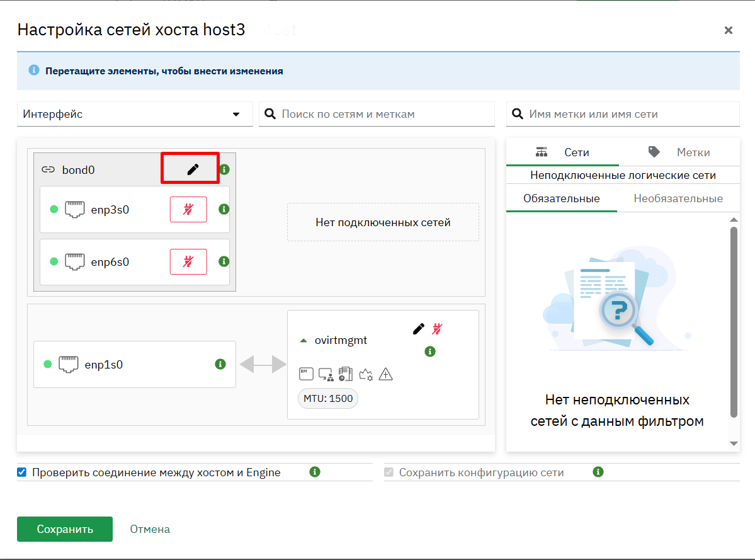Focus the Поиск по сетям и меткам field

[377, 114]
